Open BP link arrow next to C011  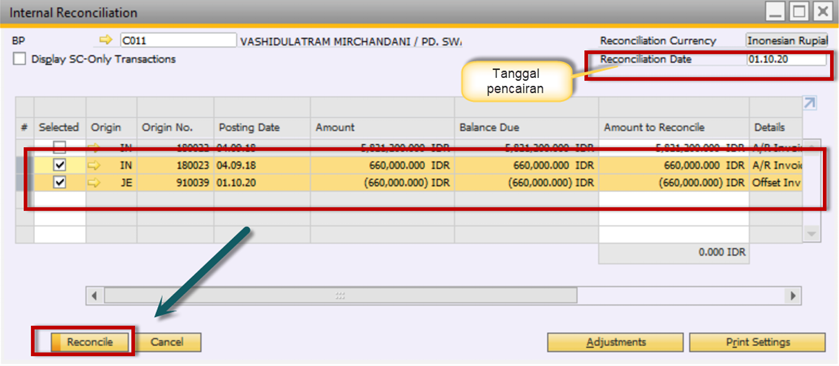107,40
